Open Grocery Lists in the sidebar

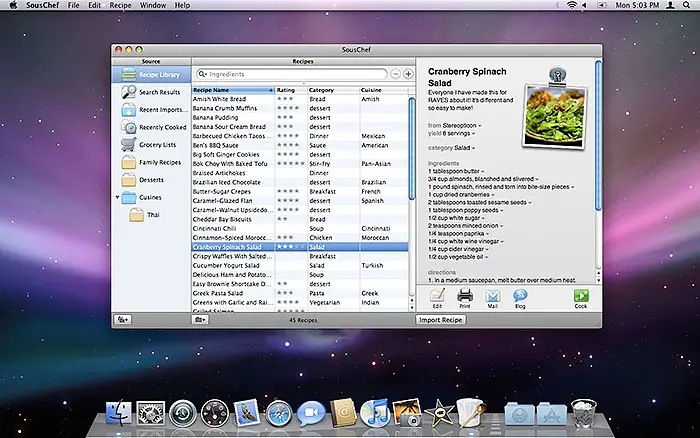tap(151, 145)
